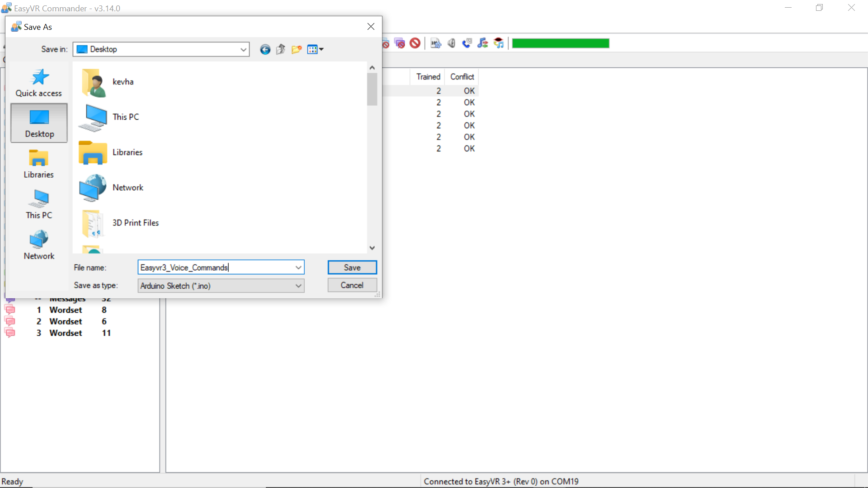Select Quick access in the left panel
Image resolution: width=868 pixels, height=488 pixels.
tap(38, 83)
